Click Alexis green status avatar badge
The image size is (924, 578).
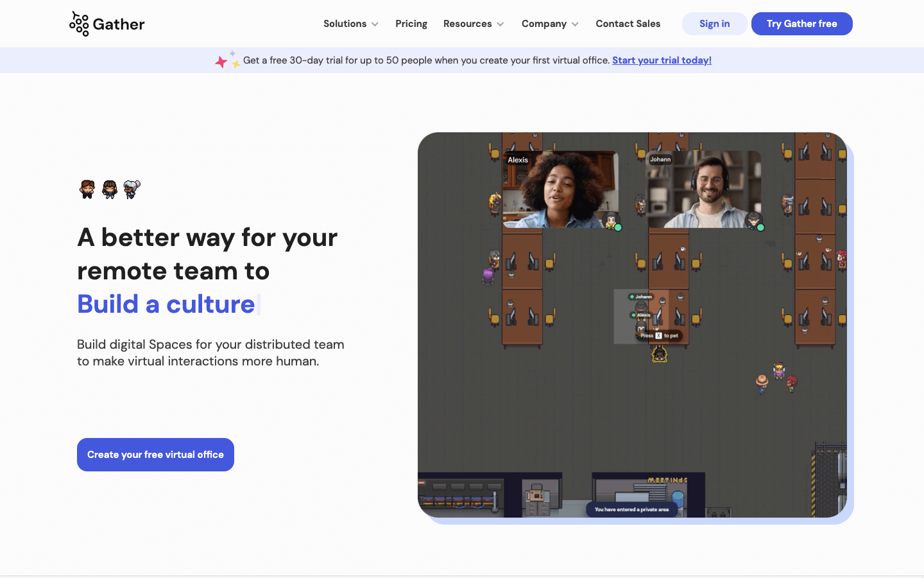[613, 222]
